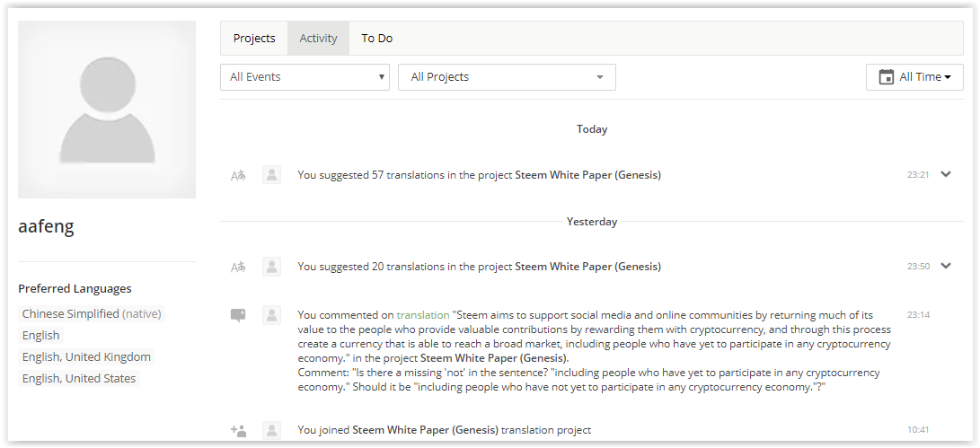
Task: Click the Today date heading
Action: click(592, 129)
